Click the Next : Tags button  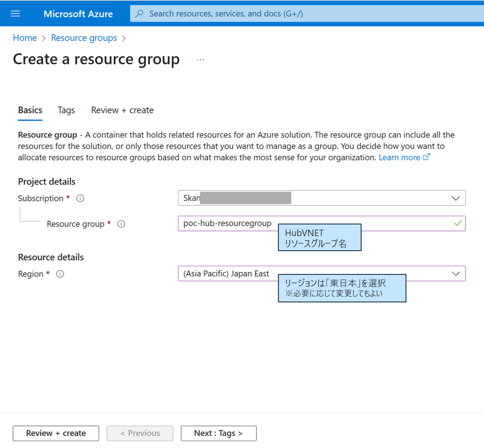click(219, 433)
